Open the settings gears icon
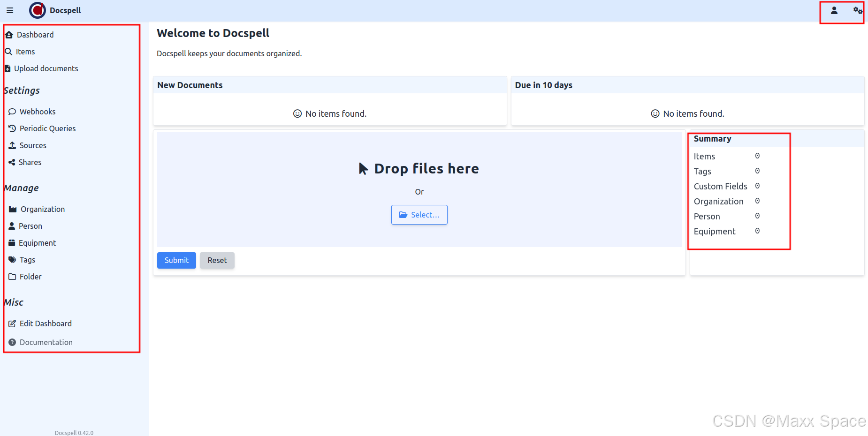868x436 pixels. 858,10
